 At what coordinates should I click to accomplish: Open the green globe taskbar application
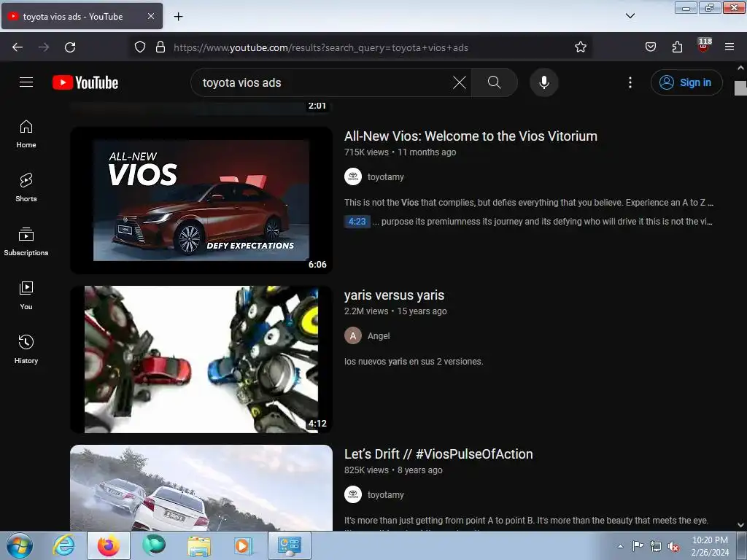click(x=154, y=545)
